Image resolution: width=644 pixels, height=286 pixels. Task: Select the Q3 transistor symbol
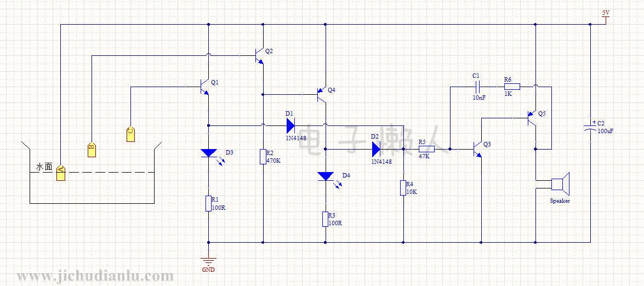(477, 150)
